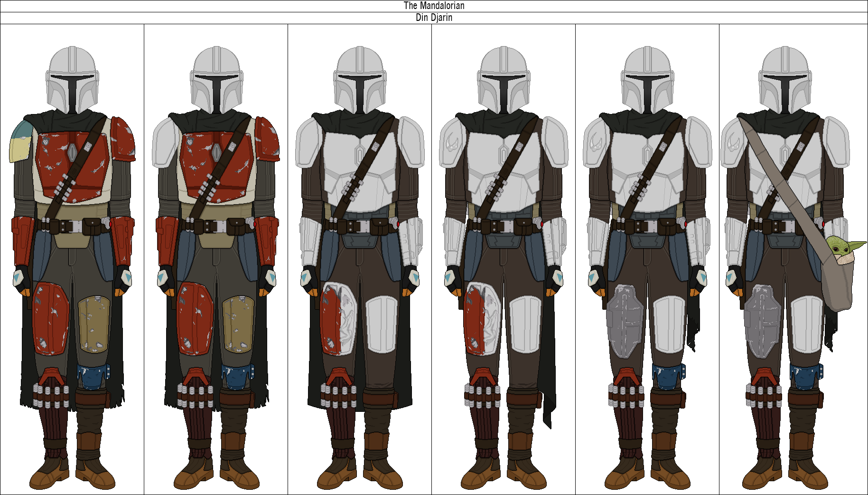Click the title text "The Mandalorian"
Image resolution: width=868 pixels, height=495 pixels.
(434, 6)
